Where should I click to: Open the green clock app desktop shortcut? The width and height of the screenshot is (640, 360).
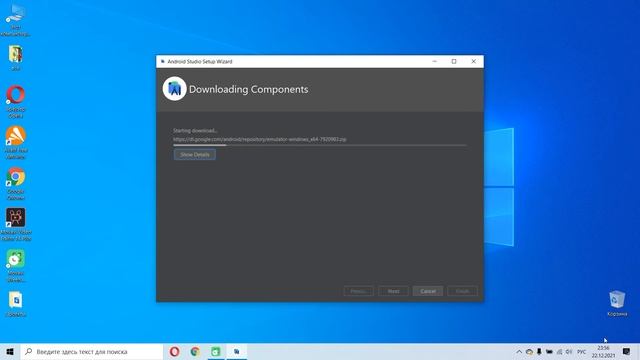click(16, 259)
